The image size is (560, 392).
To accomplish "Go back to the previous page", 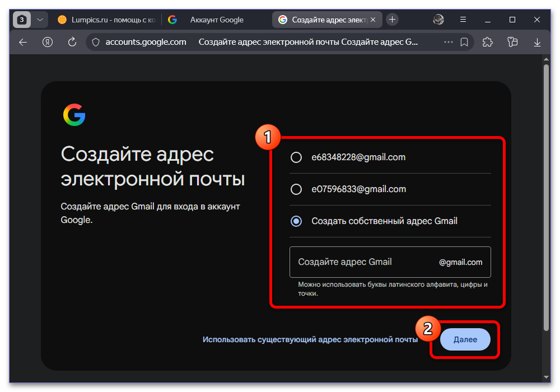I will click(23, 42).
